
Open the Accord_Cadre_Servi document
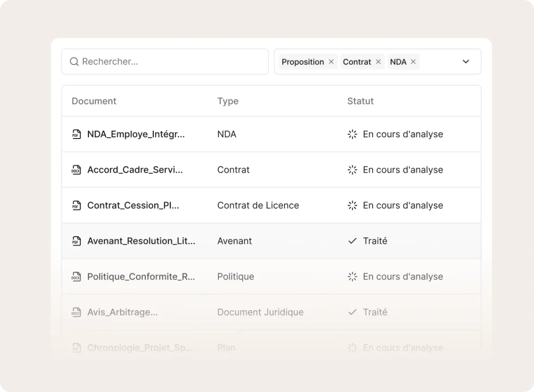tap(135, 170)
